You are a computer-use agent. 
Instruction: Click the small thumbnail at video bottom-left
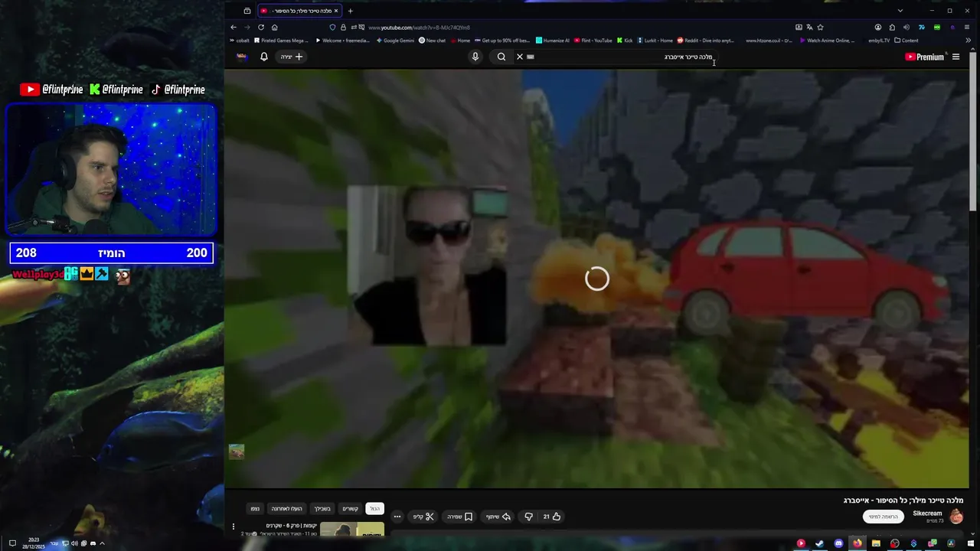(x=237, y=452)
